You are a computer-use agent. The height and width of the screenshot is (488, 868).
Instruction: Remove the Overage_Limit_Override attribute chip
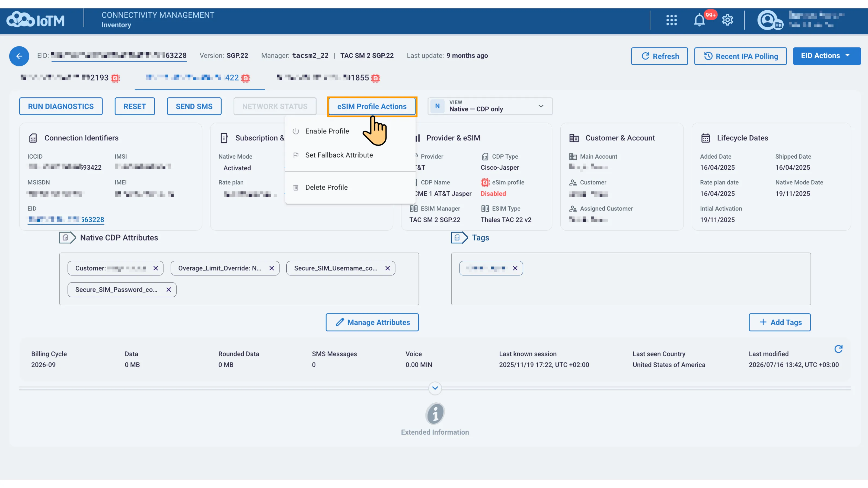coord(272,268)
